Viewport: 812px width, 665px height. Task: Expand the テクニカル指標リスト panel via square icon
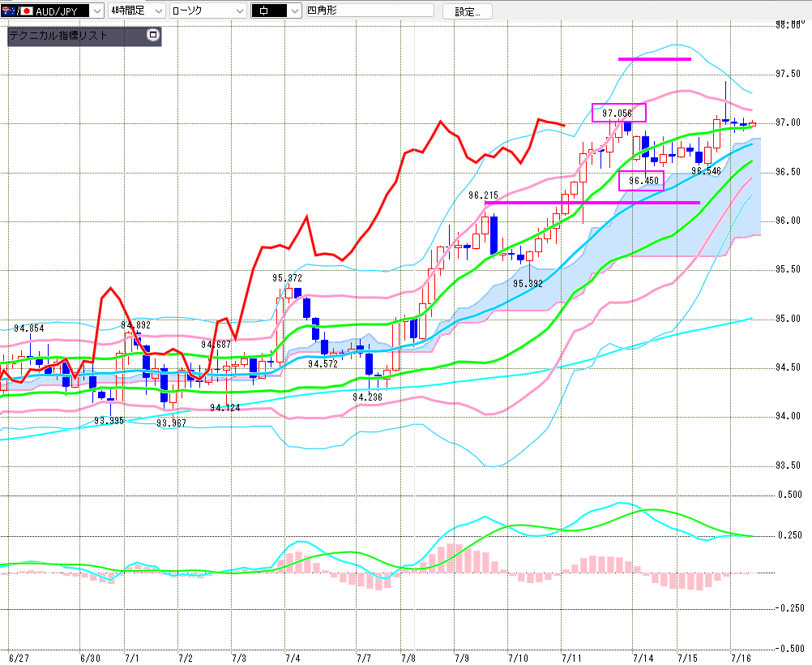pyautogui.click(x=153, y=35)
